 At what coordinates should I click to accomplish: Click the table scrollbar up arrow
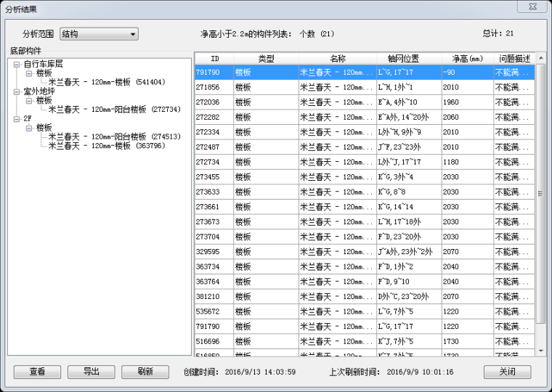point(541,57)
